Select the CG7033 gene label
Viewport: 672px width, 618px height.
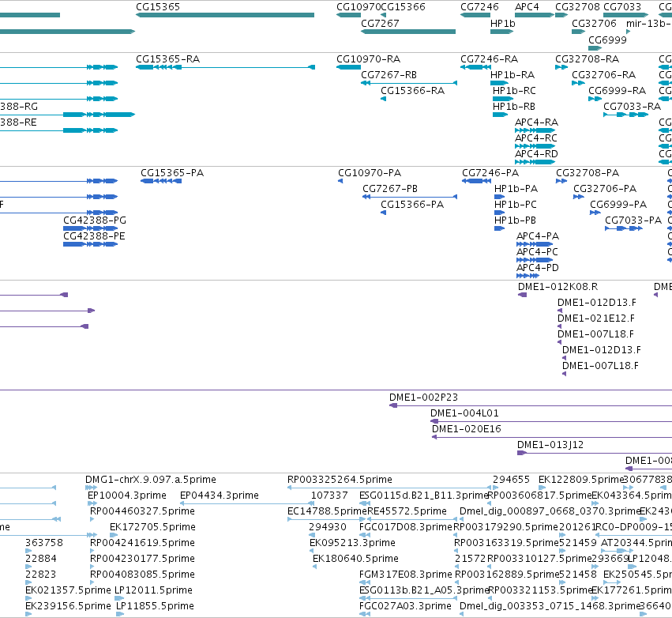point(622,7)
